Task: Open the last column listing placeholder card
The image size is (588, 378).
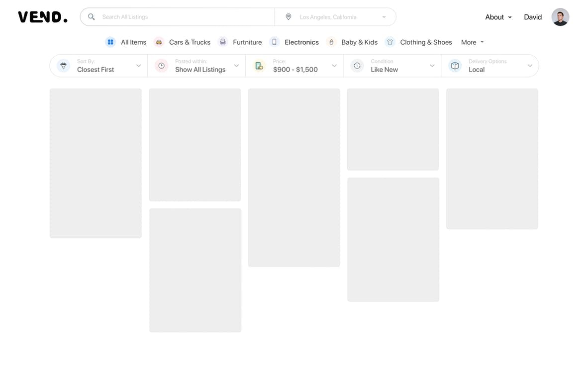Action: coord(492,159)
